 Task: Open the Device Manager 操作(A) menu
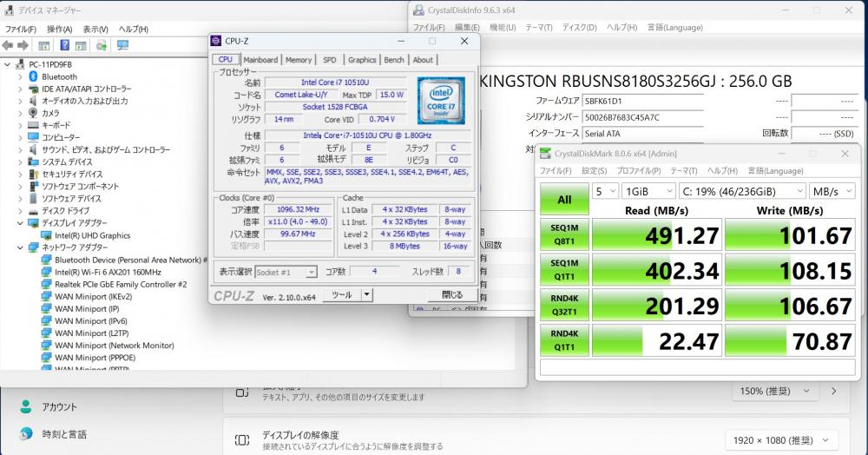[59, 29]
